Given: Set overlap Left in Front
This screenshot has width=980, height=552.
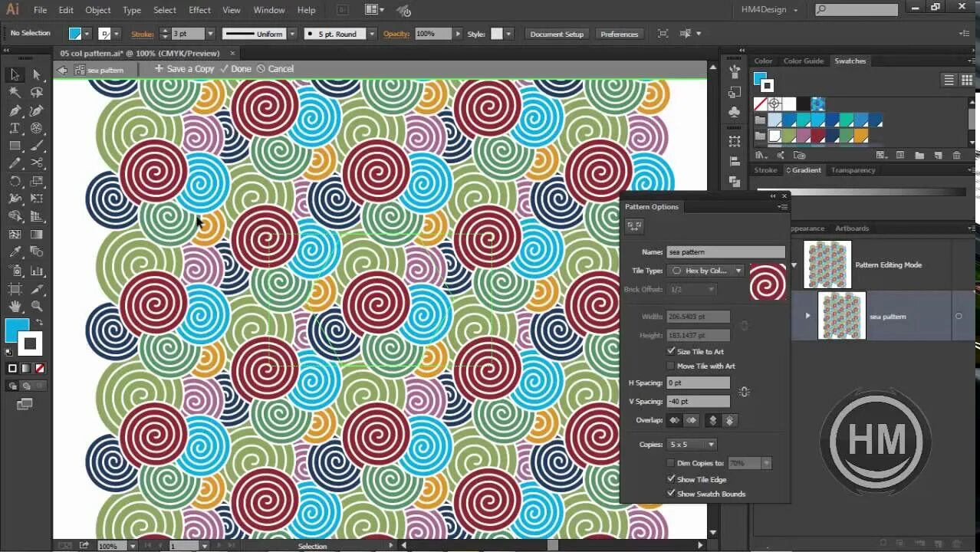Looking at the screenshot, I should 674,420.
